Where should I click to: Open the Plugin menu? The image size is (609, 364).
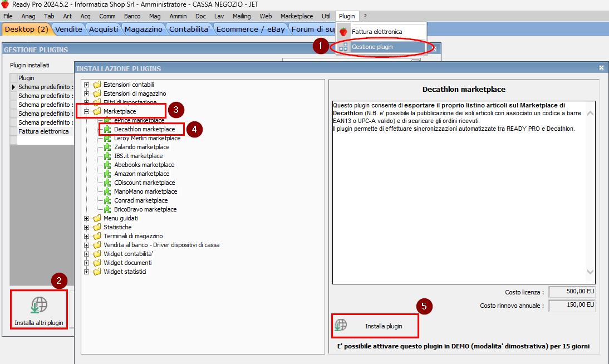pyautogui.click(x=347, y=16)
